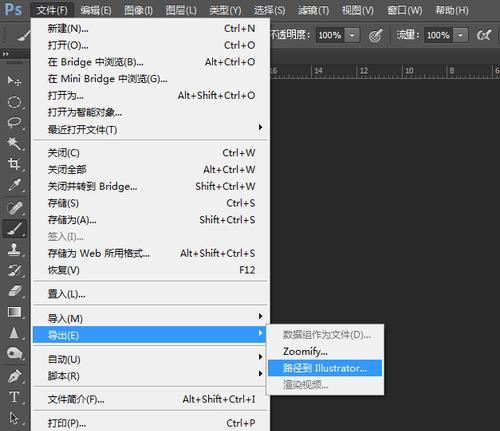Select the Sharpen tool
Screen dimensions: 500x431
(x=14, y=332)
